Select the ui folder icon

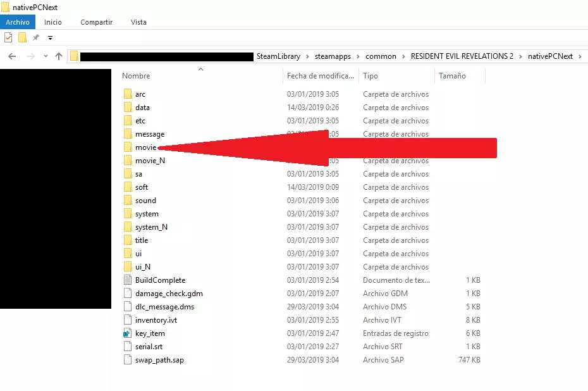coord(128,254)
